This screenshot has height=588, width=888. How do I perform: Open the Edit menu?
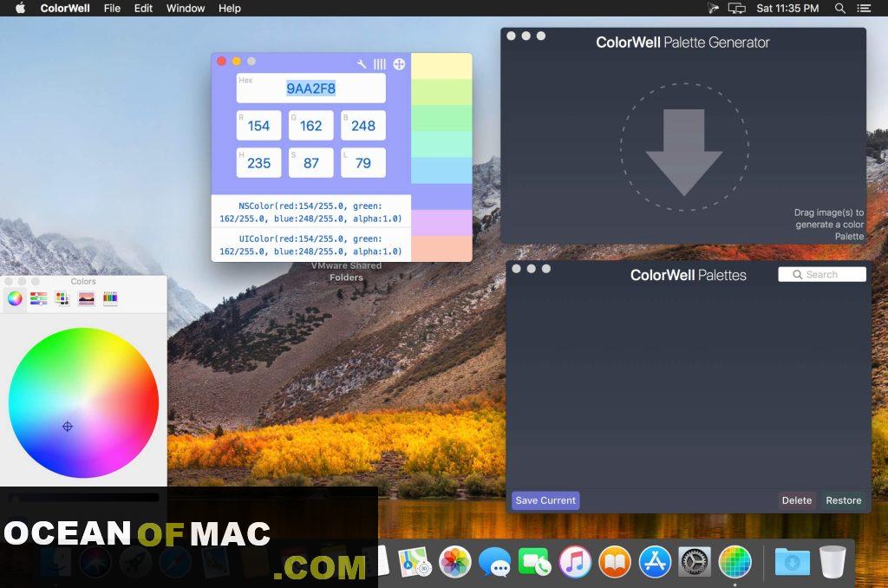143,8
